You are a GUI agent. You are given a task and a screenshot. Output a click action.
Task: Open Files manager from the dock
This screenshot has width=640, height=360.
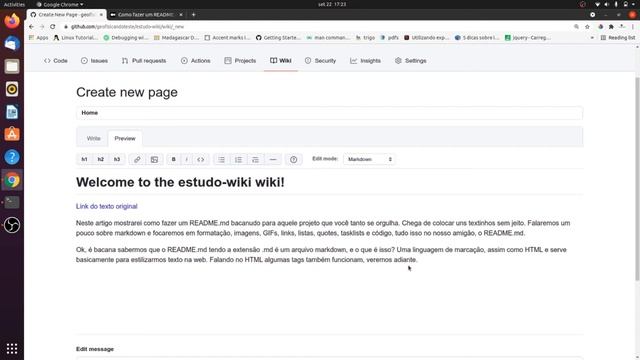(x=12, y=66)
